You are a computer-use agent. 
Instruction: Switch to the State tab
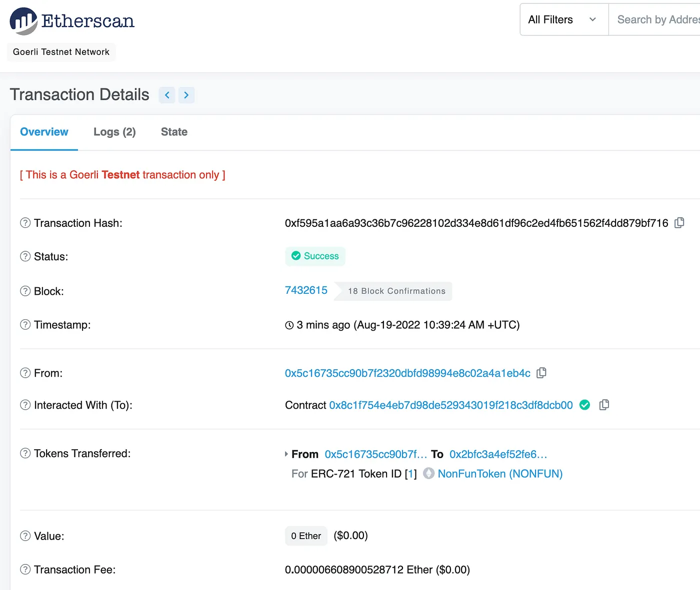174,132
